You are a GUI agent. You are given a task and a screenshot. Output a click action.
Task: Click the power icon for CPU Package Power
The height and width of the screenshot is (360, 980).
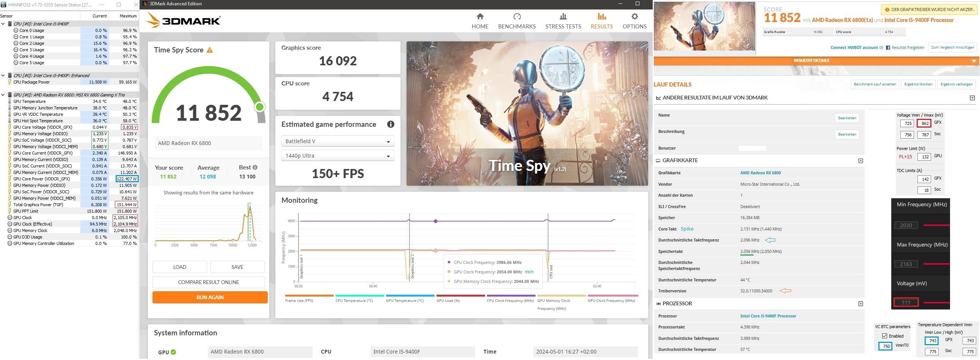coord(10,82)
